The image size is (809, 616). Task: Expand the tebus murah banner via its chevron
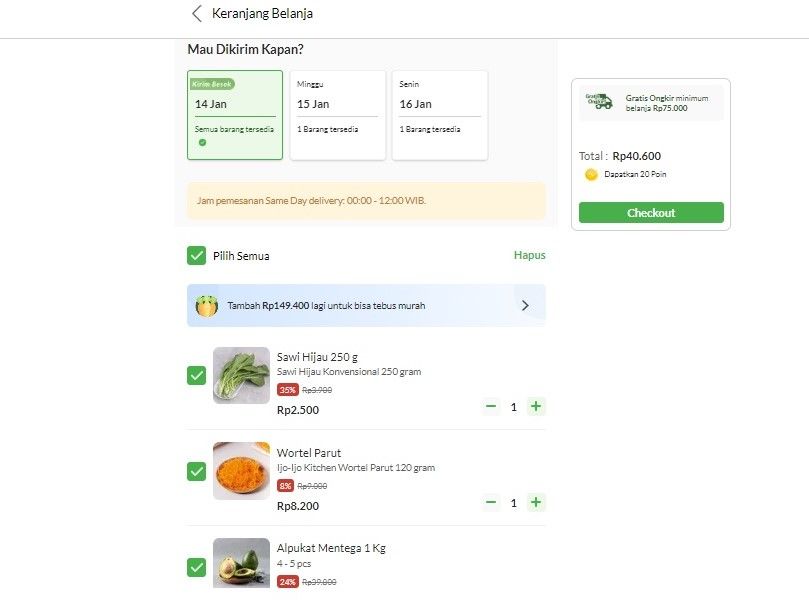pyautogui.click(x=525, y=304)
